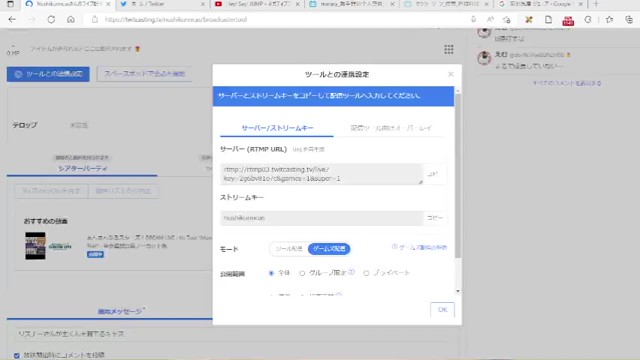Open a new browser tab with plus

pos(596,4)
